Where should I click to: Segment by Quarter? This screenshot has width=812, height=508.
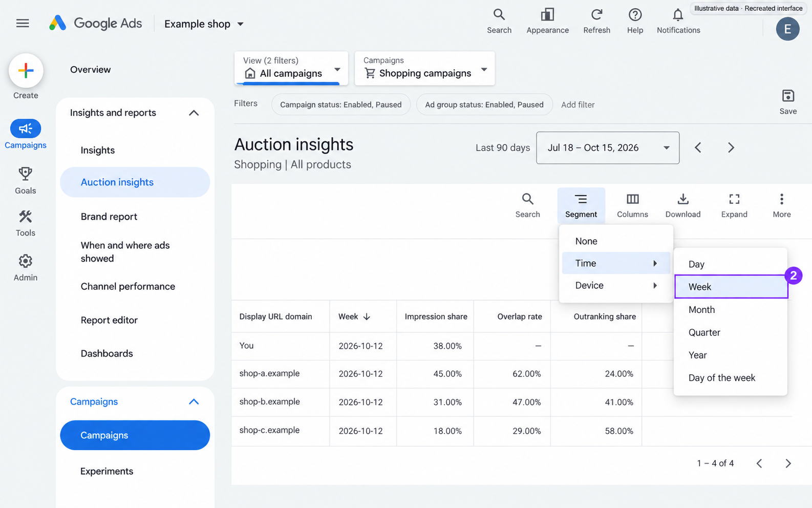click(731, 332)
